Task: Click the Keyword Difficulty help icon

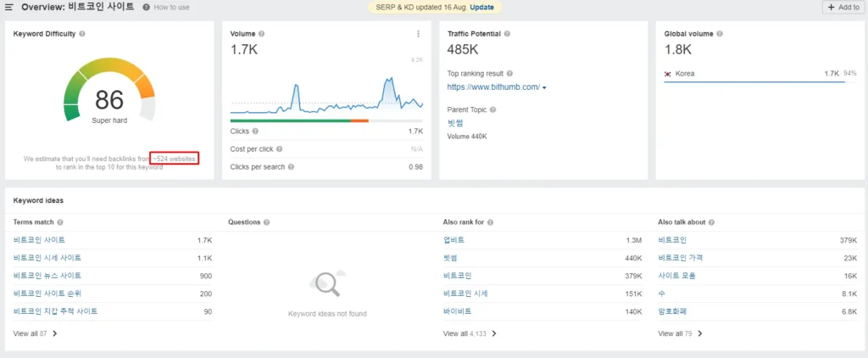Action: click(82, 34)
